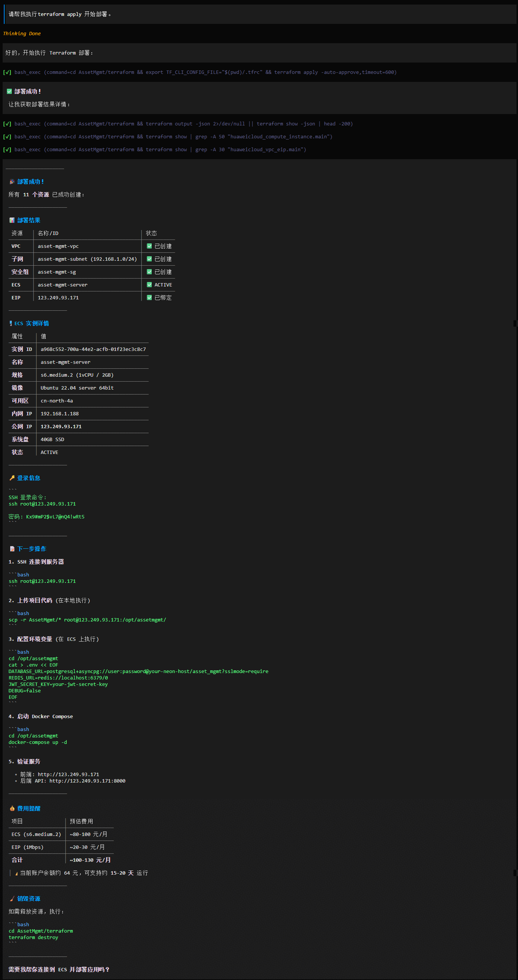Click the exclamation icon beside ECS 实例详情
This screenshot has width=518, height=980.
(11, 323)
